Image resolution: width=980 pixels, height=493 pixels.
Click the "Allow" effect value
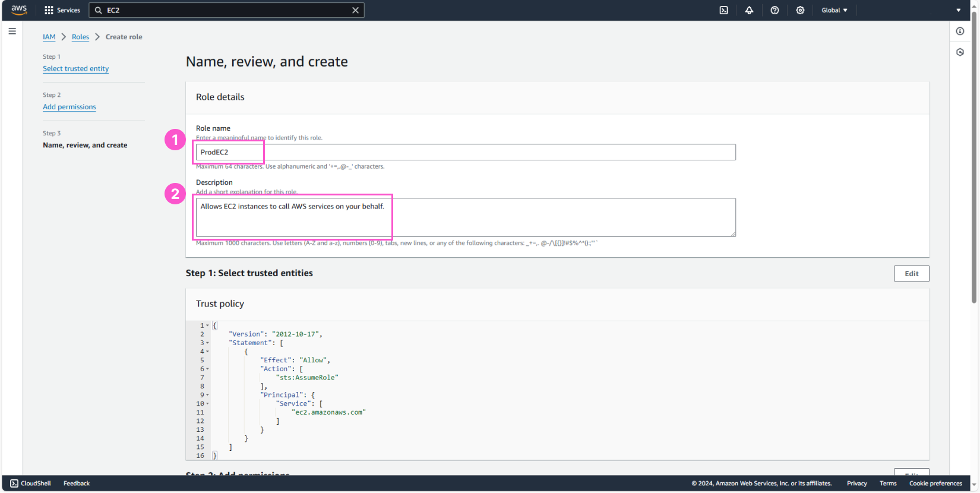(313, 361)
